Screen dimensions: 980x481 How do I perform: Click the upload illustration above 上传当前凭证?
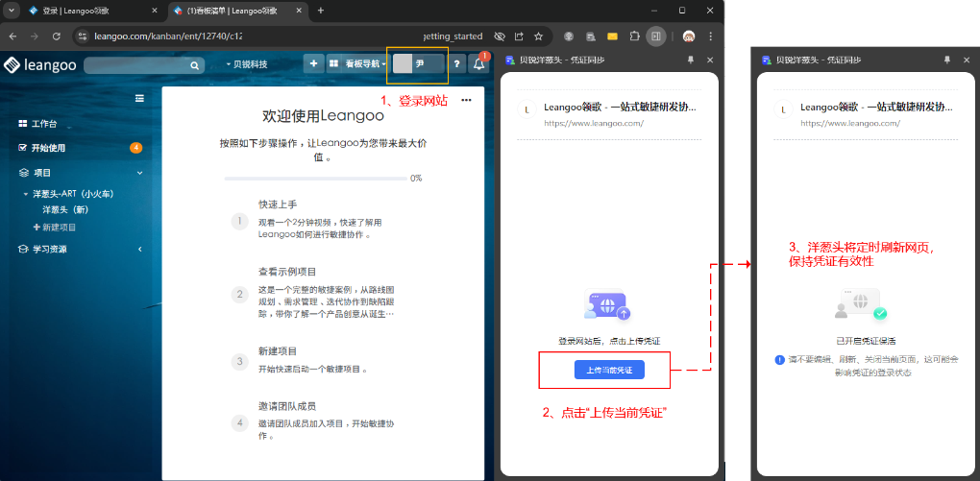(608, 304)
